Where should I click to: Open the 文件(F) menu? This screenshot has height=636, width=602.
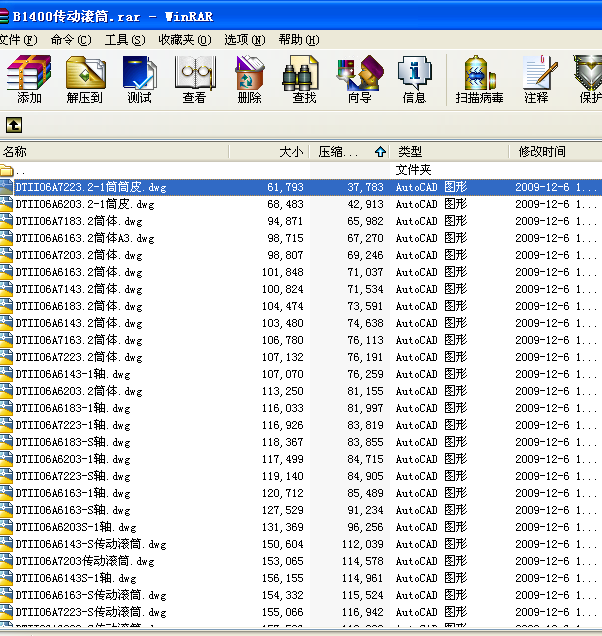[x=18, y=40]
